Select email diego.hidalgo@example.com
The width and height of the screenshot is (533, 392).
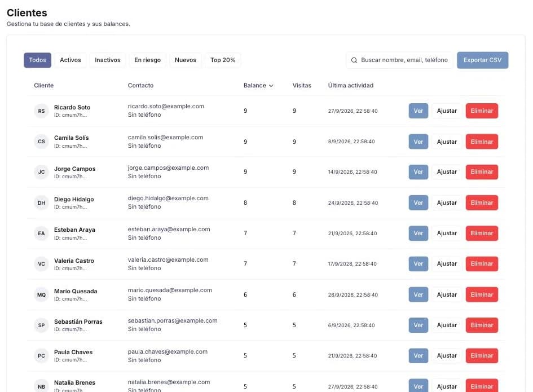coord(168,198)
